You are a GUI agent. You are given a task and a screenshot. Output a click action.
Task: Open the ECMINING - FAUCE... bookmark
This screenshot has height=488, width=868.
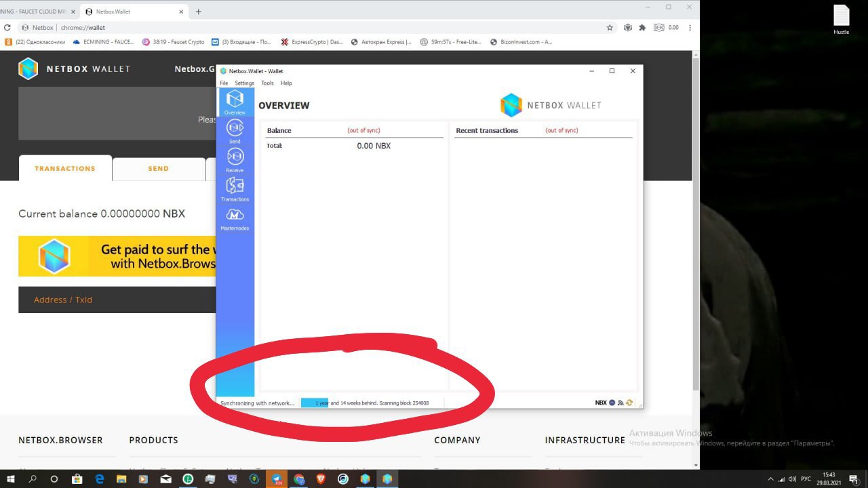click(x=104, y=41)
